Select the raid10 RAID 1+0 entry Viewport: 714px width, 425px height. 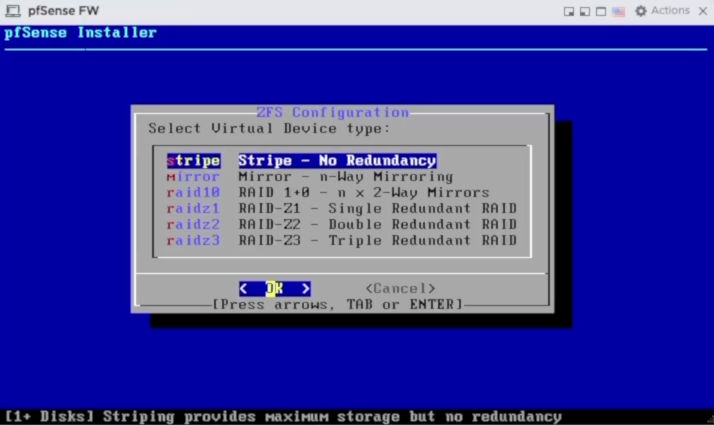(327, 193)
